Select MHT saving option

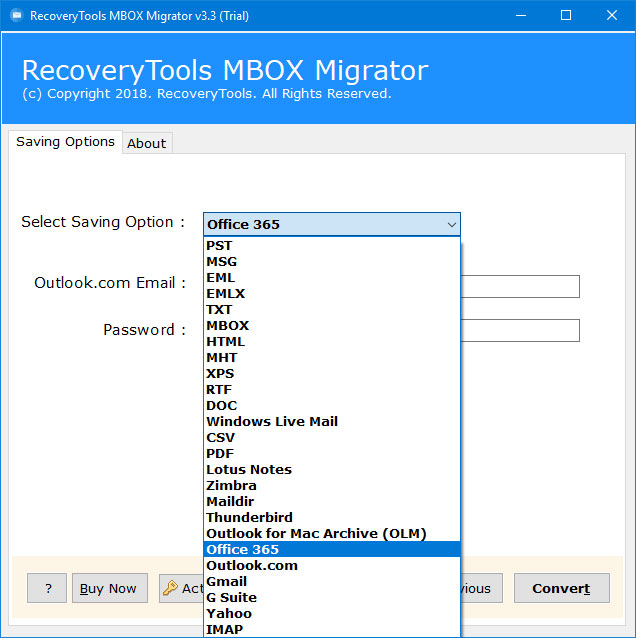point(332,358)
